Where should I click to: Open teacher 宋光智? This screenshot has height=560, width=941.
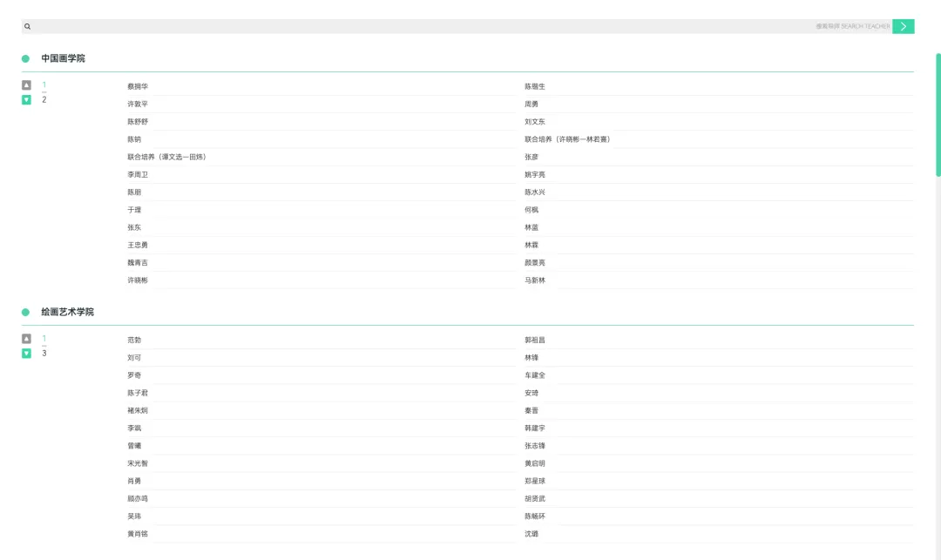tap(138, 463)
